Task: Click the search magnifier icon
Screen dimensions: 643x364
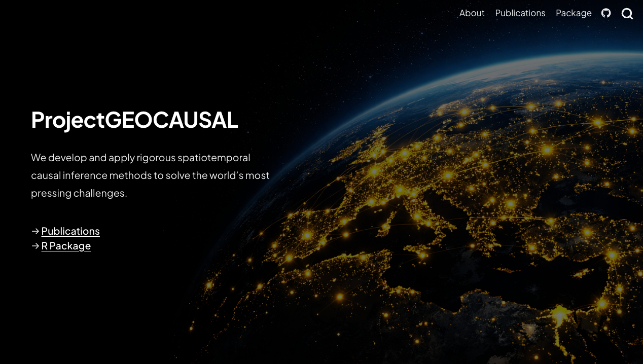Action: tap(627, 14)
